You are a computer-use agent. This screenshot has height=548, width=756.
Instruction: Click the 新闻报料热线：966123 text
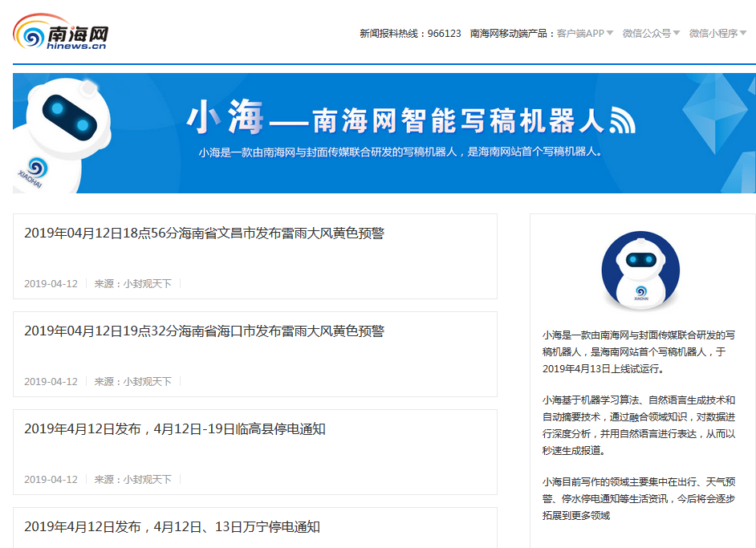click(x=410, y=33)
